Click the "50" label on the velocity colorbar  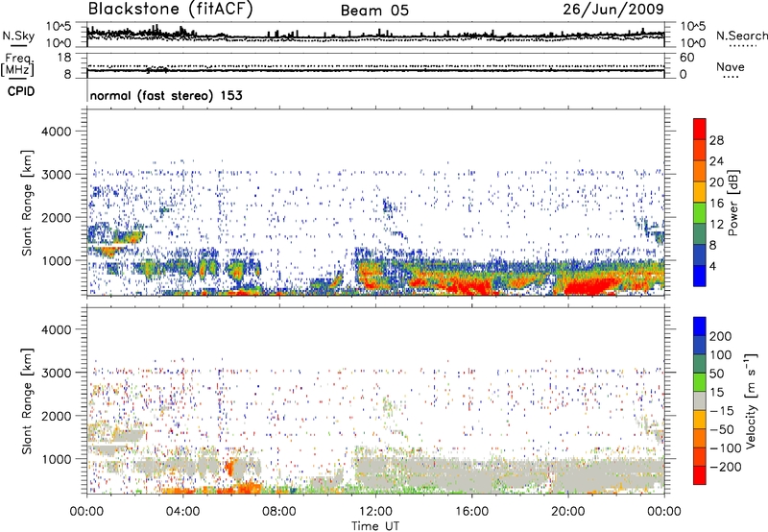pyautogui.click(x=716, y=374)
